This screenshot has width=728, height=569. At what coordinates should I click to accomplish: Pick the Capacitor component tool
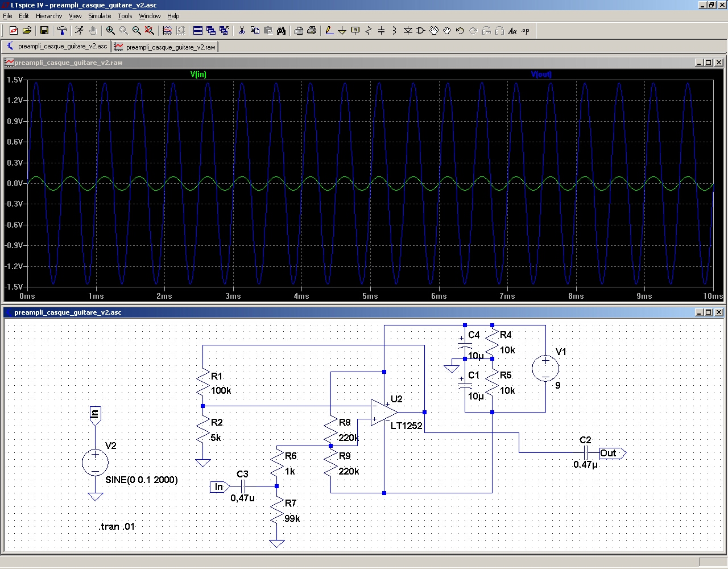(x=382, y=31)
